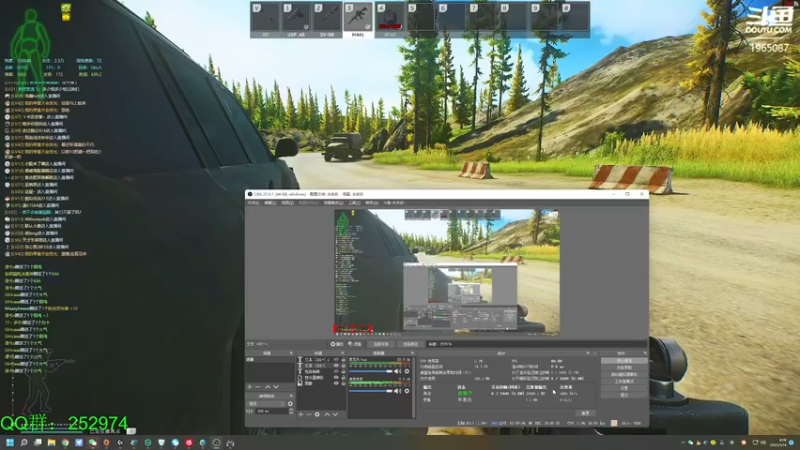Open Properties for the selected source
Image resolution: width=800 pixels, height=450 pixels.
[337, 344]
